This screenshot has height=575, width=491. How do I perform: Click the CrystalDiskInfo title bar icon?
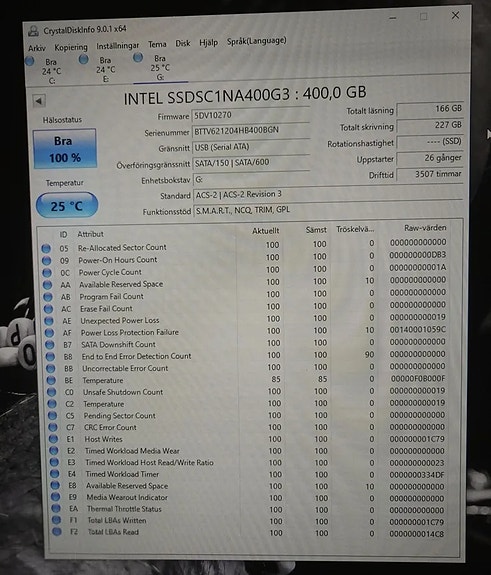34,31
